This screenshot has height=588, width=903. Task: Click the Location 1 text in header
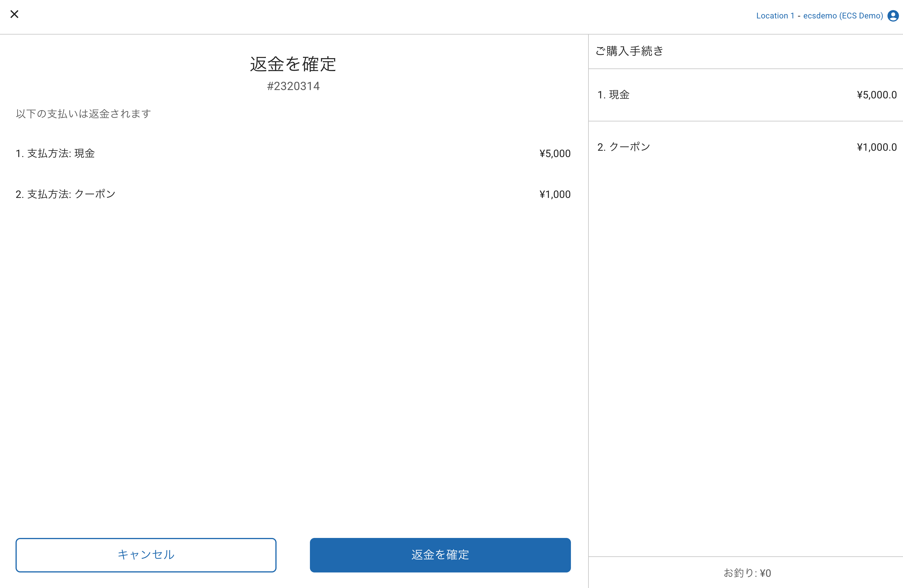tap(775, 16)
